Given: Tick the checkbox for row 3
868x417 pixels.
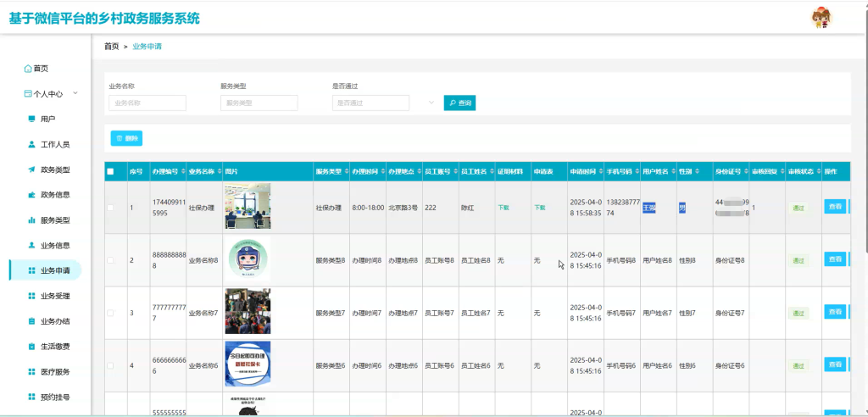Looking at the screenshot, I should (x=110, y=313).
